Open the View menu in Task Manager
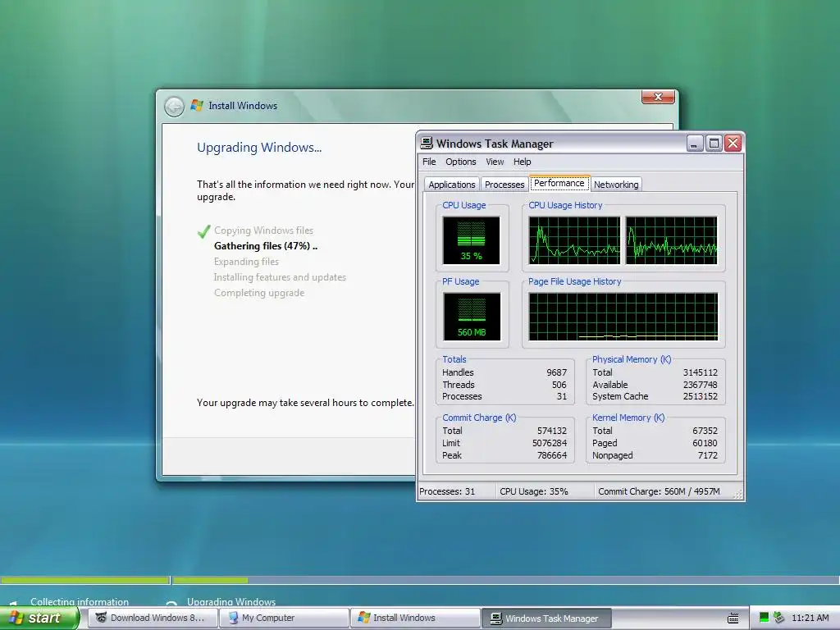Screen dimensions: 840x630 click(x=495, y=162)
